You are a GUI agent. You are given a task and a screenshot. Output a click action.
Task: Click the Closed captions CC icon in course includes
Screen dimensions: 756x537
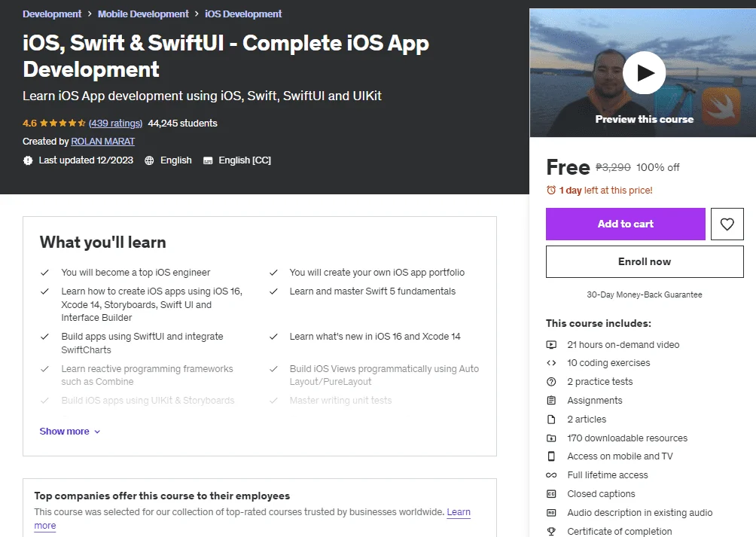[551, 493]
